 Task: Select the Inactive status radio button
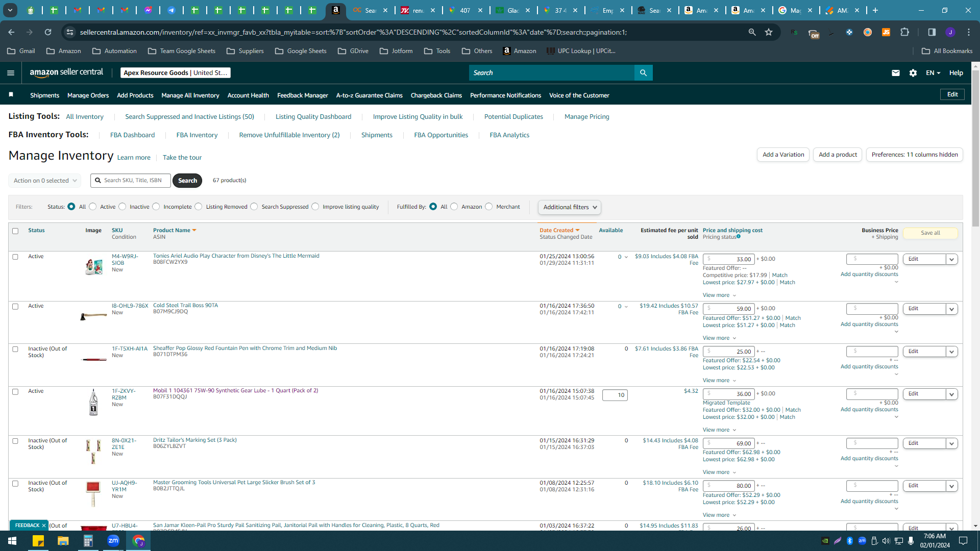[122, 207]
